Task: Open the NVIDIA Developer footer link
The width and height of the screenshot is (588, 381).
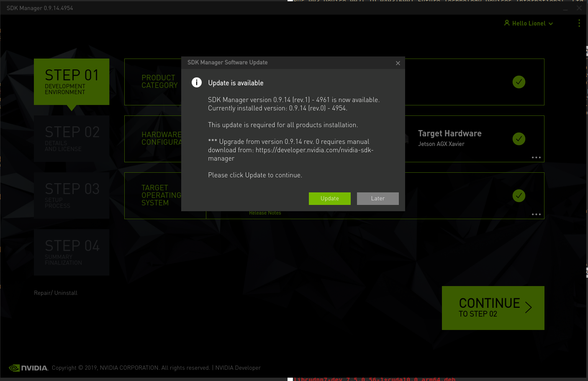Action: (238, 368)
